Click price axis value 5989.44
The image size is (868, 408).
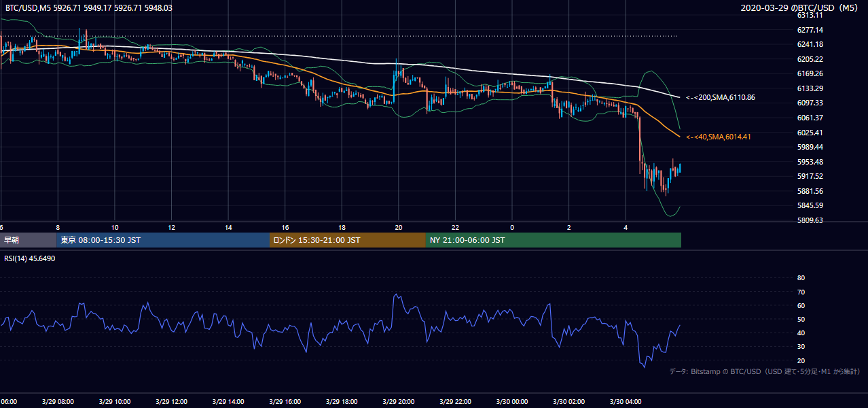click(810, 147)
